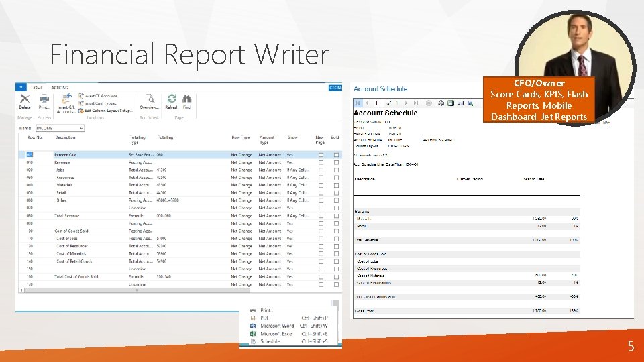
Task: Tick Bold checkbox for Total Revenue row
Action: click(x=336, y=215)
